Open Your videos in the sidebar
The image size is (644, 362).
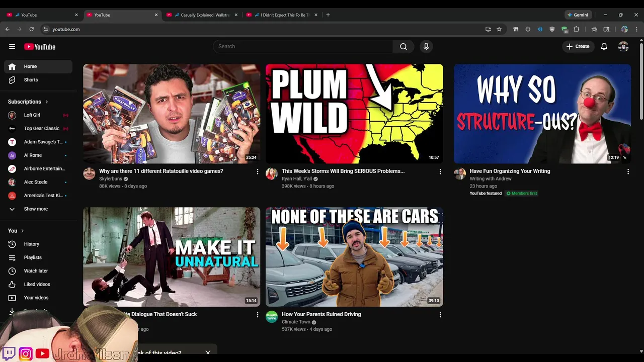38,298
